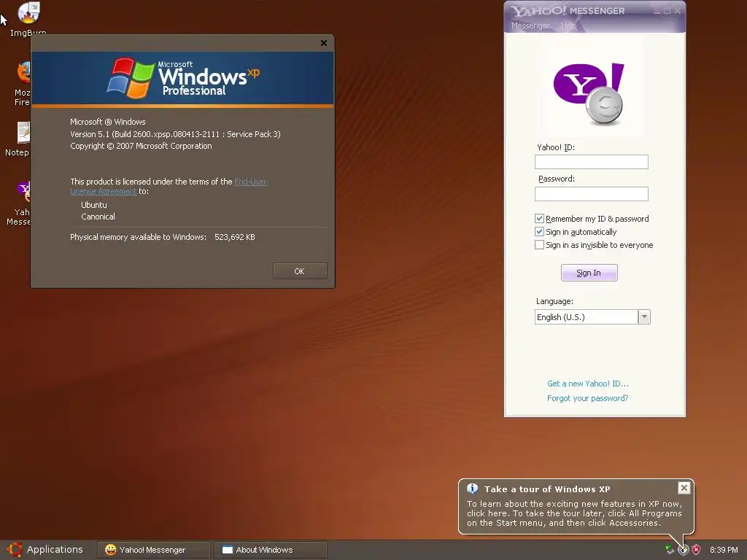
Task: Close the Yahoo! Messenger window
Action: (x=678, y=10)
